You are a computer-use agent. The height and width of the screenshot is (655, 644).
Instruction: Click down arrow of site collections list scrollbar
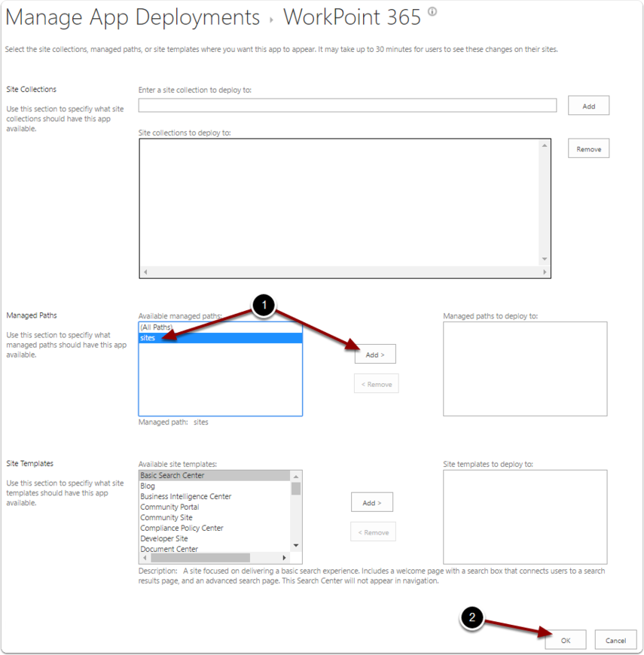point(544,259)
